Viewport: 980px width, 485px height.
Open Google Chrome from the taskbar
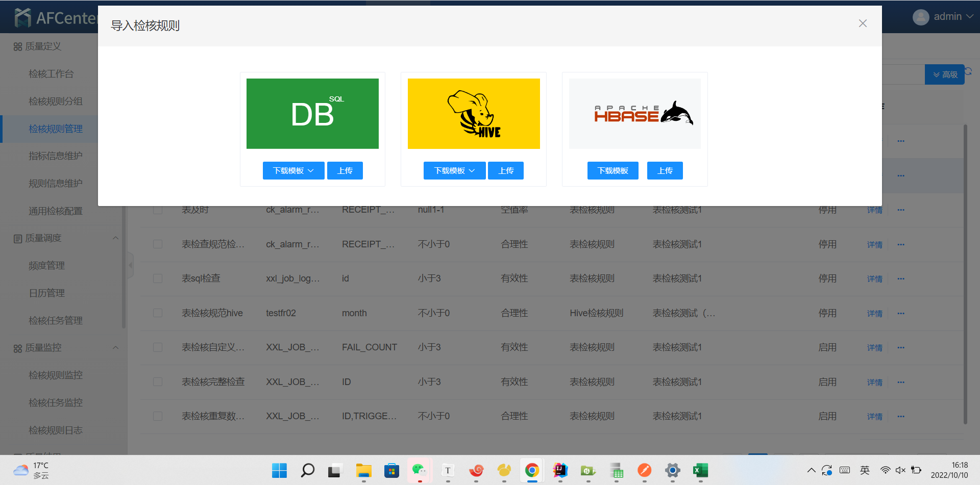pos(532,470)
